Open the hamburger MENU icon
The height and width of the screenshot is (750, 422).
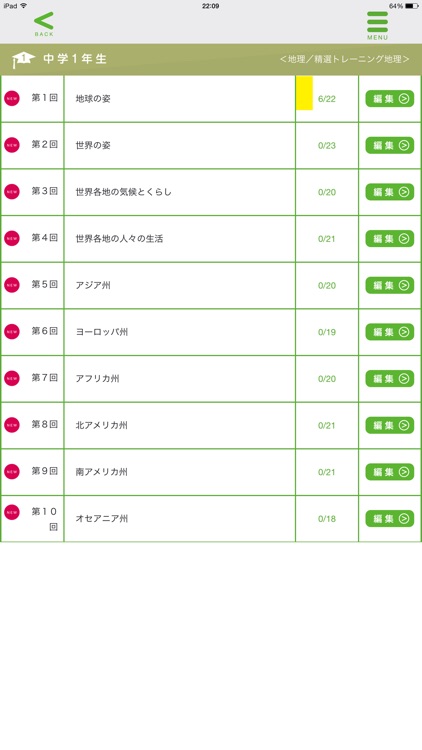378,22
